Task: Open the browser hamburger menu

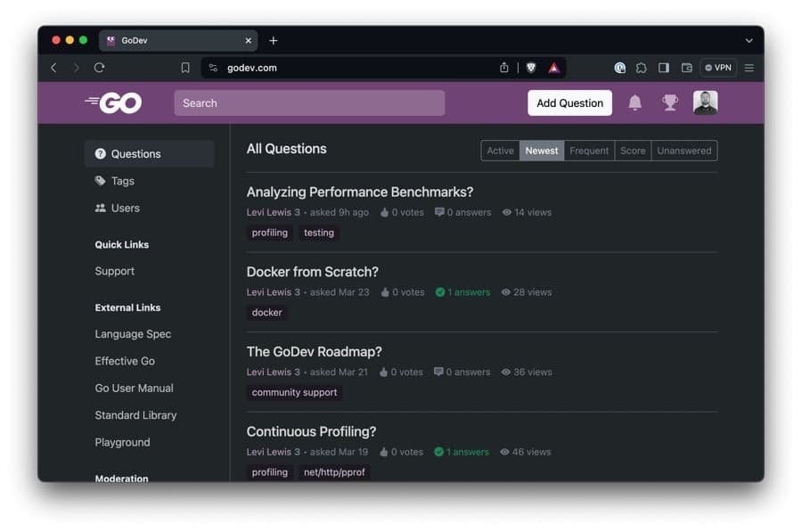Action: pos(749,68)
